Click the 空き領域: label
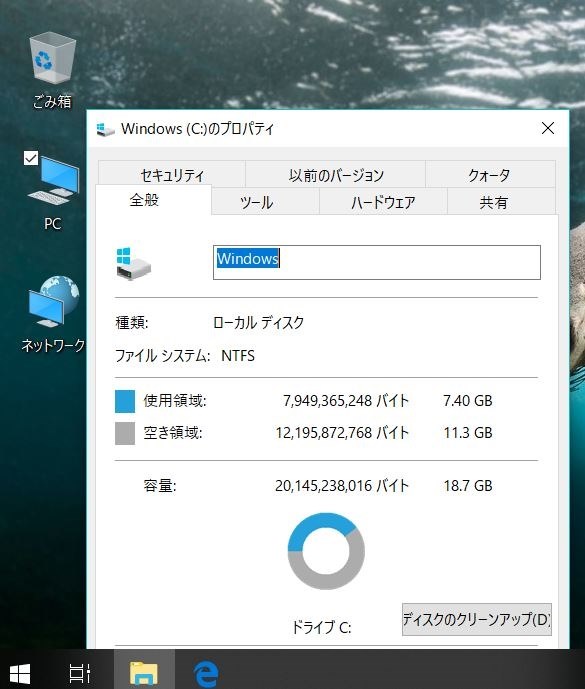The image size is (585, 689). (173, 433)
